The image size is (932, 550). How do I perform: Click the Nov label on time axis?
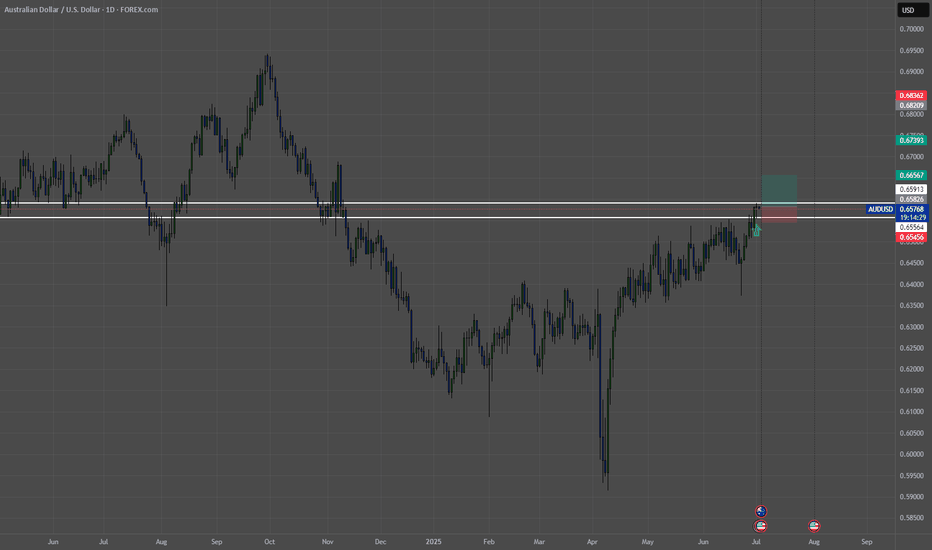[x=328, y=542]
